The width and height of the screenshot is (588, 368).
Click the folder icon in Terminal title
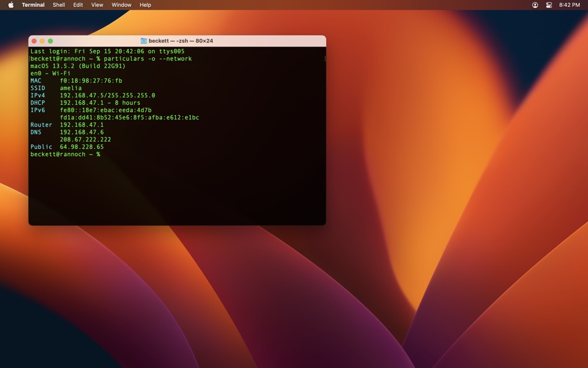144,40
